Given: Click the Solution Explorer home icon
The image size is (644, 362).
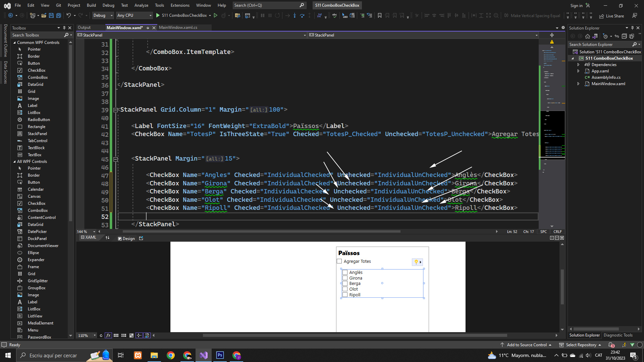Looking at the screenshot, I should pos(587,36).
